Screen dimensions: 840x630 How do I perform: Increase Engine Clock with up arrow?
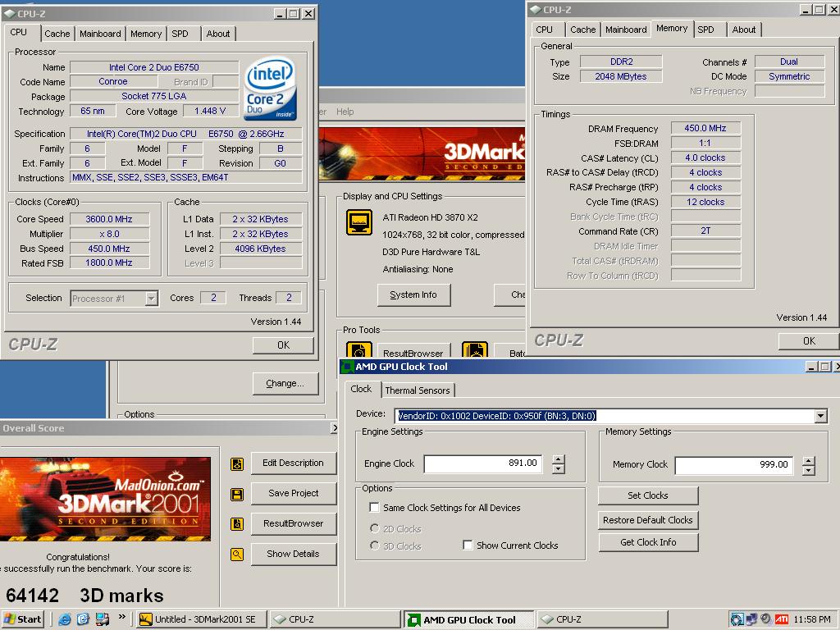[558, 459]
